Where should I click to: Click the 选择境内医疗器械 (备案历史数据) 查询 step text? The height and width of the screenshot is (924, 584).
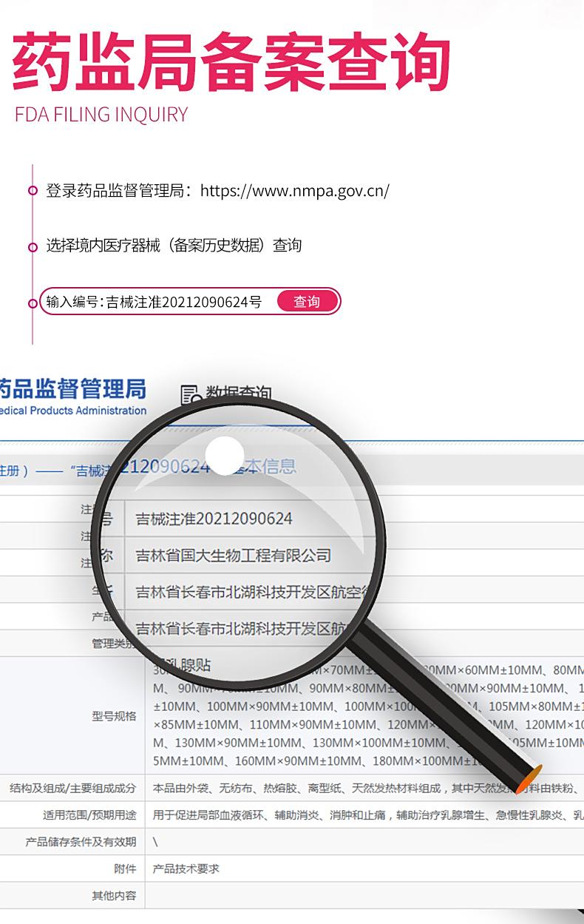(x=174, y=246)
